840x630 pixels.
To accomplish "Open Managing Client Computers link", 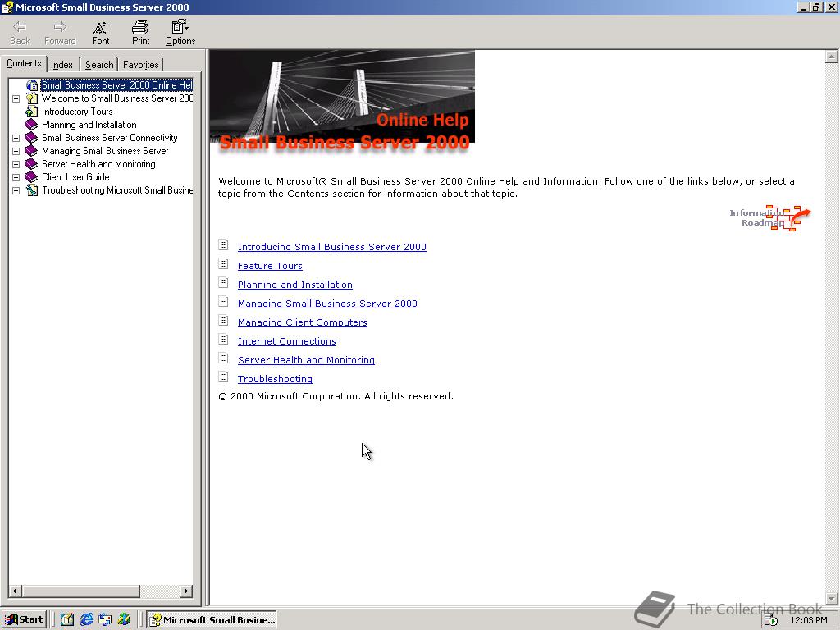I will 303,322.
